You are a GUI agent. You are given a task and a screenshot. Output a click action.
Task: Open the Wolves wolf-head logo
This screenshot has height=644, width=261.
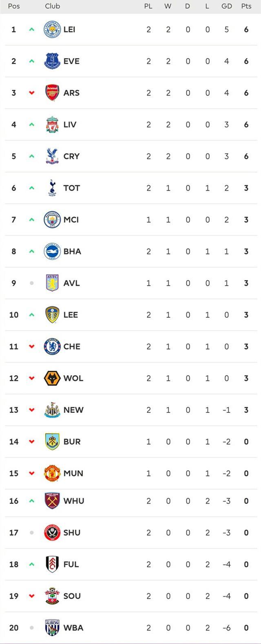click(x=52, y=378)
